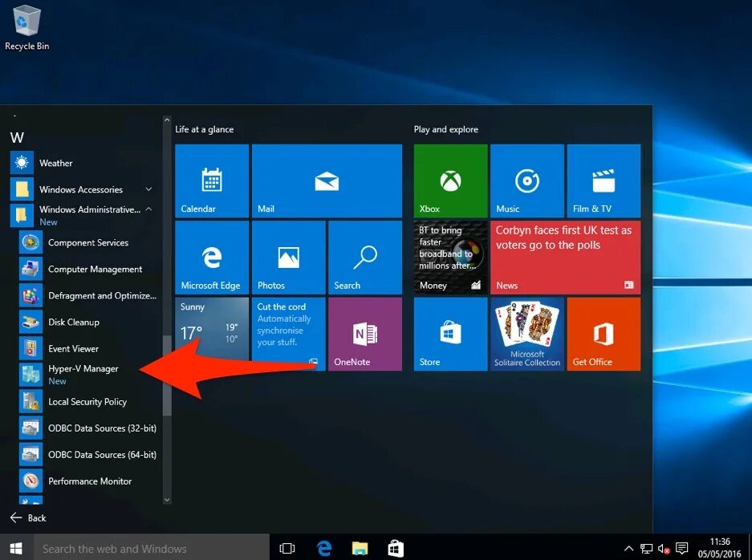The image size is (752, 560).
Task: Open Event Viewer
Action: click(89, 348)
